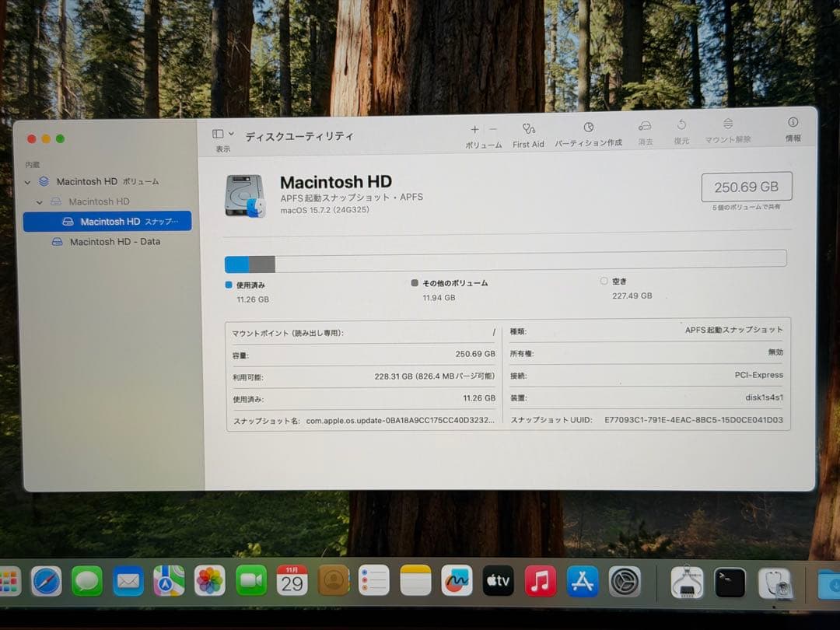Click the 250.69 GB capacity button
The image size is (840, 630).
click(746, 187)
